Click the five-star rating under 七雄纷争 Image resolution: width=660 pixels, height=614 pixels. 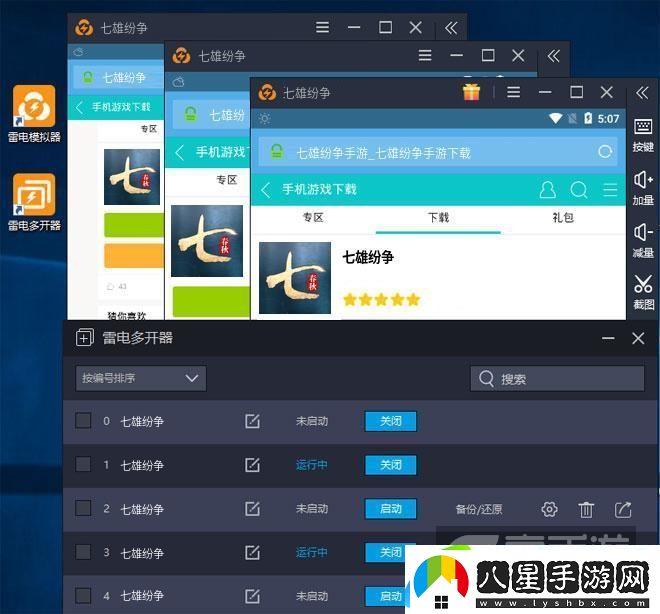(x=382, y=300)
